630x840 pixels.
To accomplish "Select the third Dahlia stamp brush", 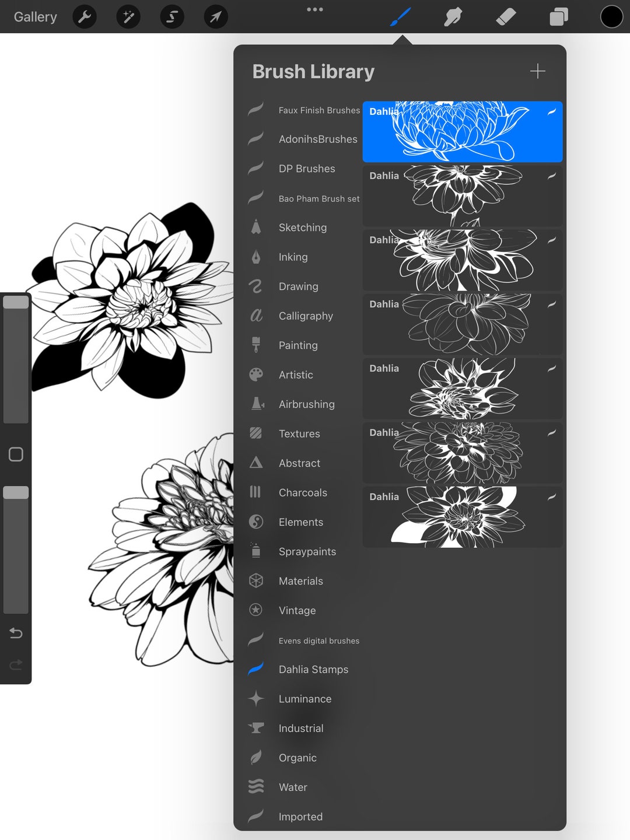I will 463,260.
